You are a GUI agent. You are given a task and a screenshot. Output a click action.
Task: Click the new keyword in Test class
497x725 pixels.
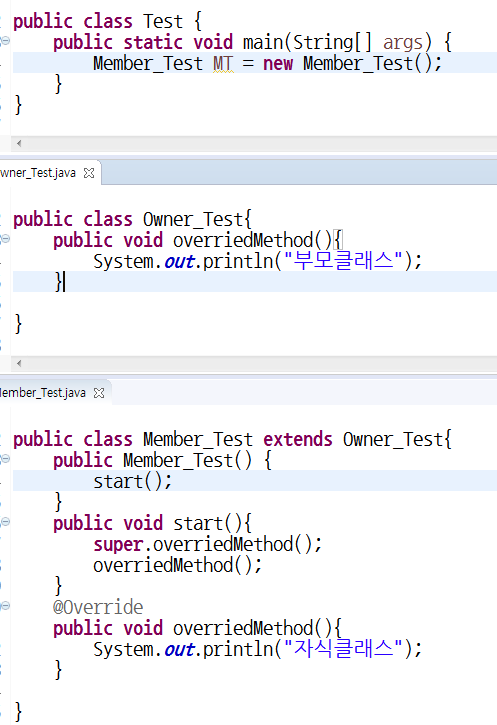click(x=278, y=63)
